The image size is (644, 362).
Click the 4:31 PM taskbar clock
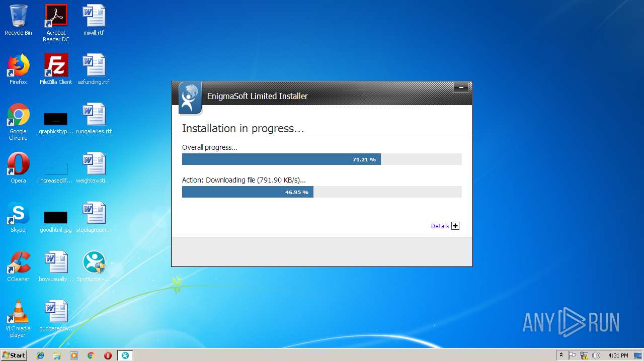618,355
